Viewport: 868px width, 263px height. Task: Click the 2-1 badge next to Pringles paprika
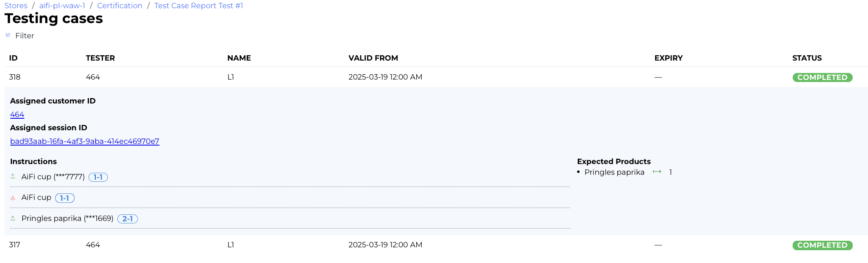pyautogui.click(x=127, y=219)
